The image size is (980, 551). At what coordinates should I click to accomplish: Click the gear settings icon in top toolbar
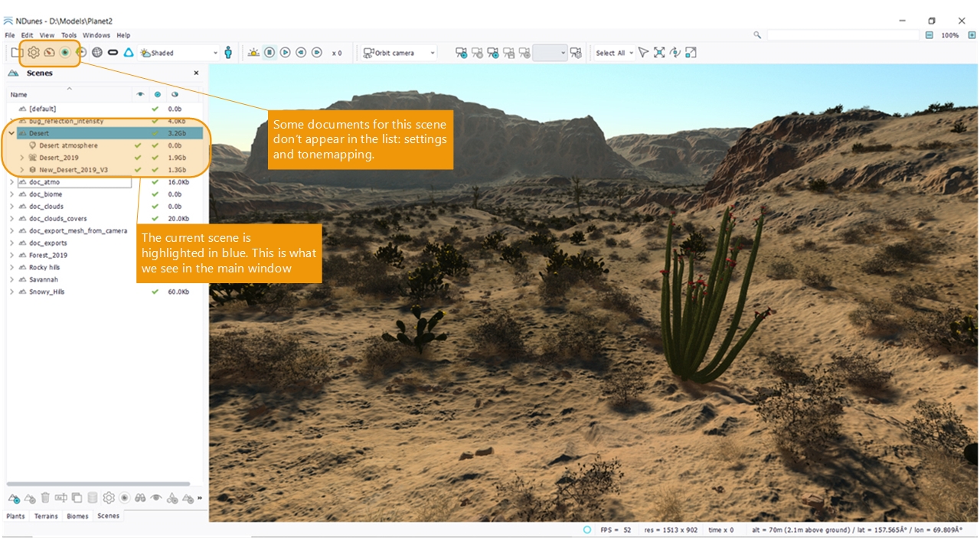click(34, 53)
